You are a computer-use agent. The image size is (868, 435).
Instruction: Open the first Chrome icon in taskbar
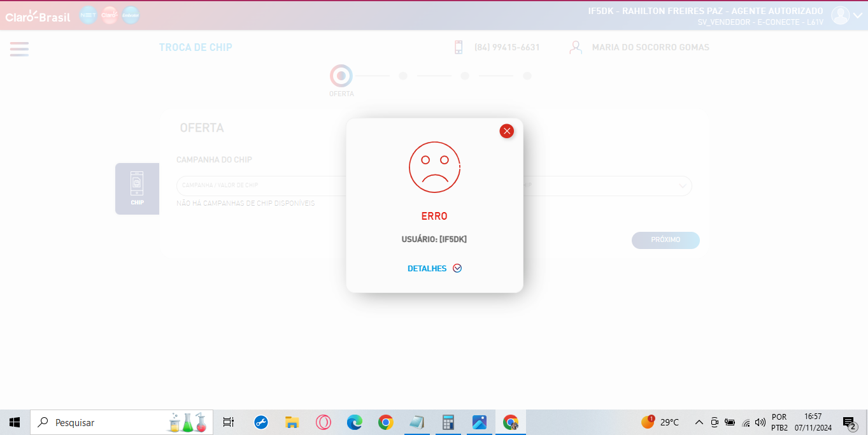(x=385, y=422)
